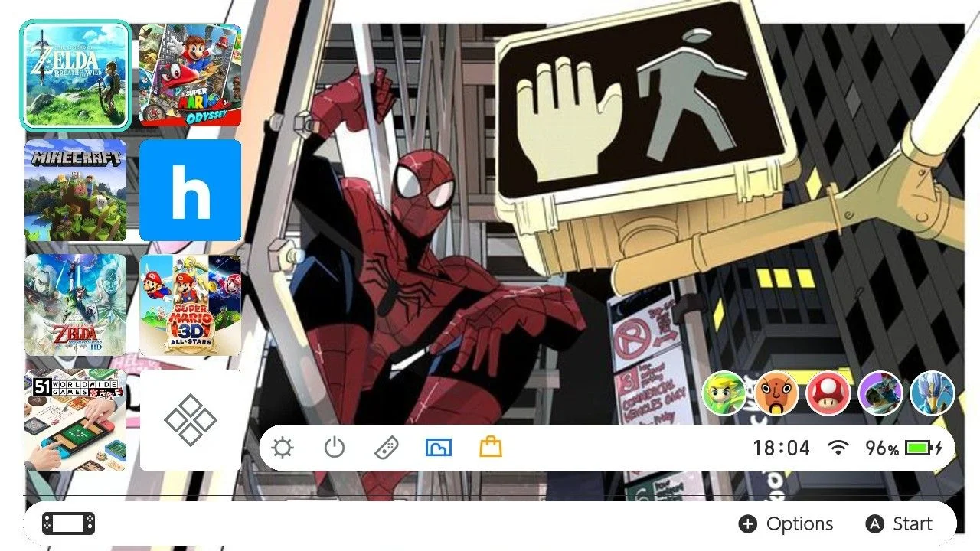Viewport: 980px width, 551px height.
Task: Select Zelda Skyward Sword HD tile
Action: coord(75,305)
